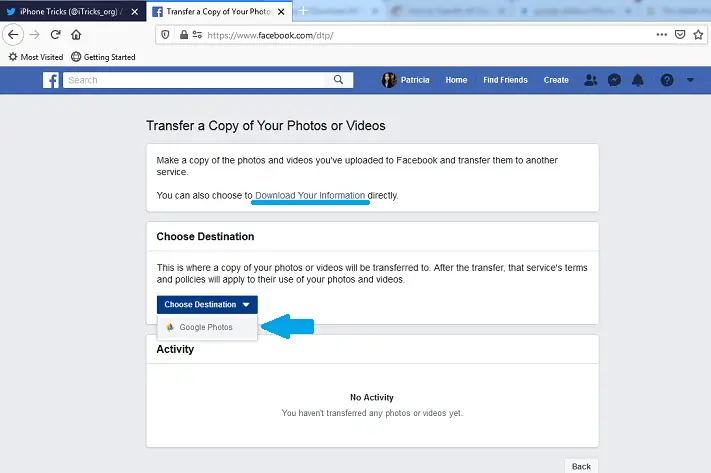711x473 pixels.
Task: Go to the browser home page
Action: (75, 34)
